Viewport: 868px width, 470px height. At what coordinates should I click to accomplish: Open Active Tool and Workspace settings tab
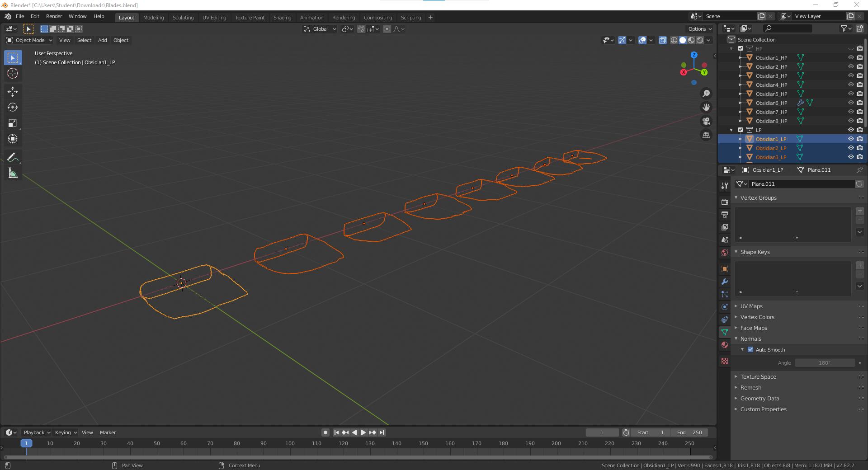725,185
